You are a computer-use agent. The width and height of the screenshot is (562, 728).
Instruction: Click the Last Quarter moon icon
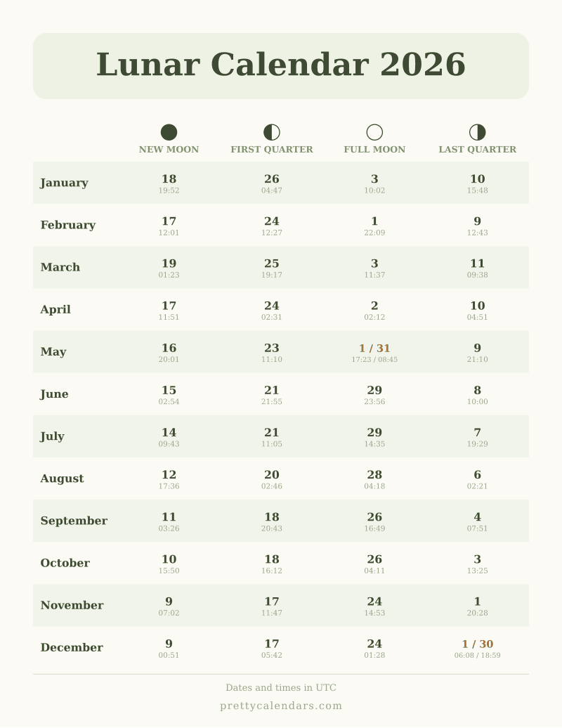pyautogui.click(x=478, y=132)
